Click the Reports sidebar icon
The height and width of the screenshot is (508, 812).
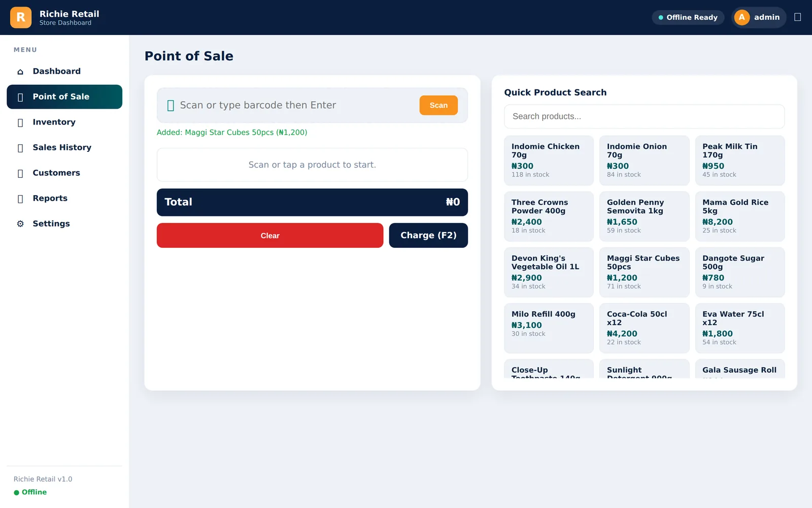pos(20,199)
